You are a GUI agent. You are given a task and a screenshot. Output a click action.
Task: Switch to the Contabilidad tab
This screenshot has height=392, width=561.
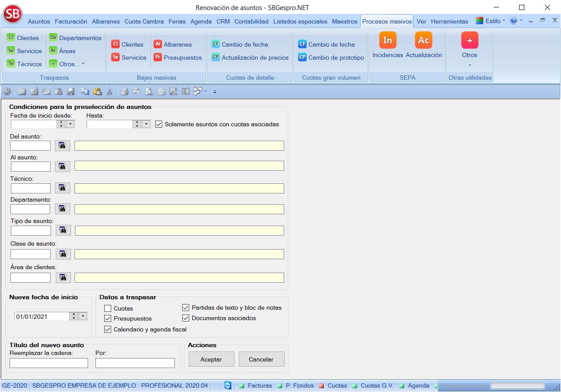coord(253,21)
